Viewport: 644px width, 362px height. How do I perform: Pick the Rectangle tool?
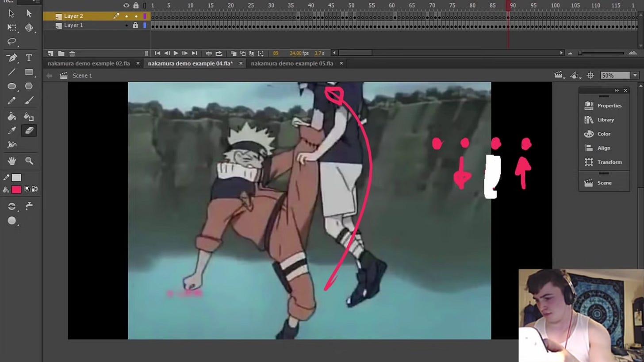(29, 72)
